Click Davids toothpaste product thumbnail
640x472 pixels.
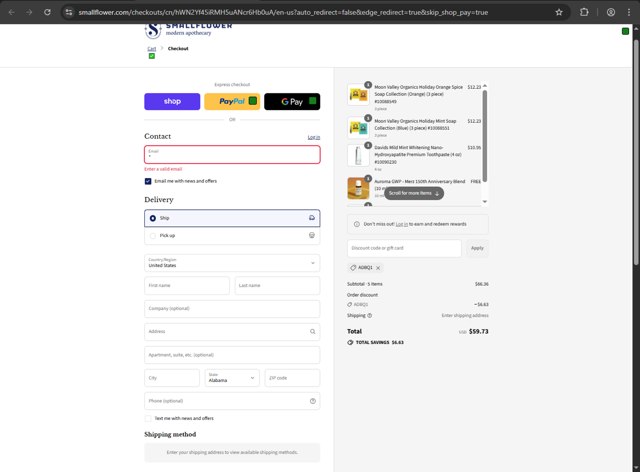[358, 155]
